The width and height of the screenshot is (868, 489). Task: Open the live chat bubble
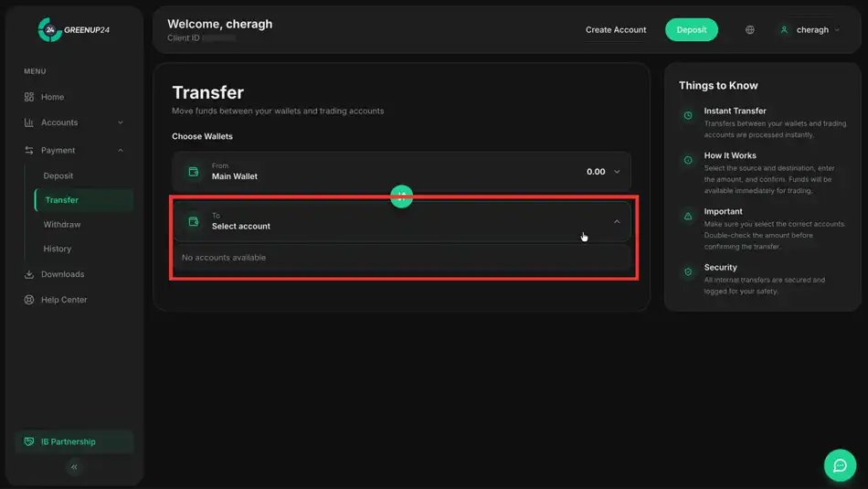tap(840, 465)
